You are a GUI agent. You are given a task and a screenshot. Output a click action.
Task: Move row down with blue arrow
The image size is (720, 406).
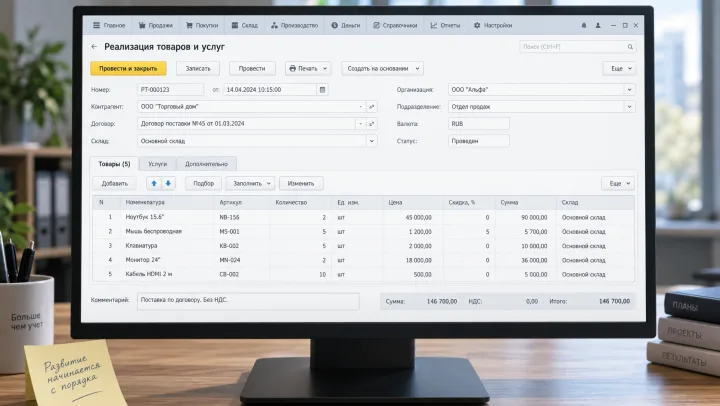(168, 183)
